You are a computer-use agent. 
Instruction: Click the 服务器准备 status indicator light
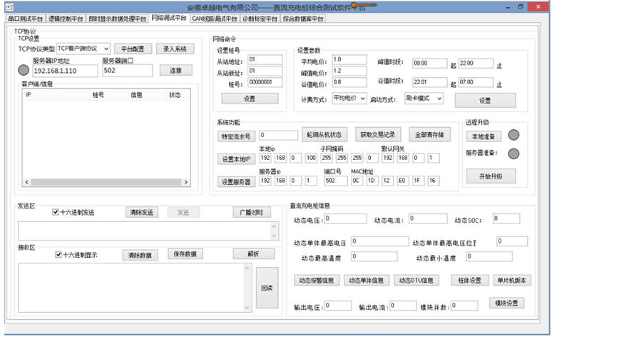[513, 153]
